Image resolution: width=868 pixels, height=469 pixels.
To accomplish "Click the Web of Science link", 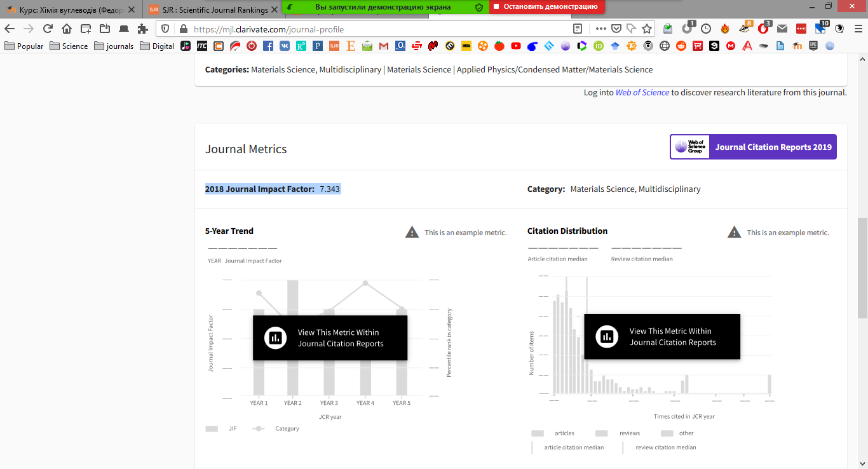I will [x=642, y=93].
